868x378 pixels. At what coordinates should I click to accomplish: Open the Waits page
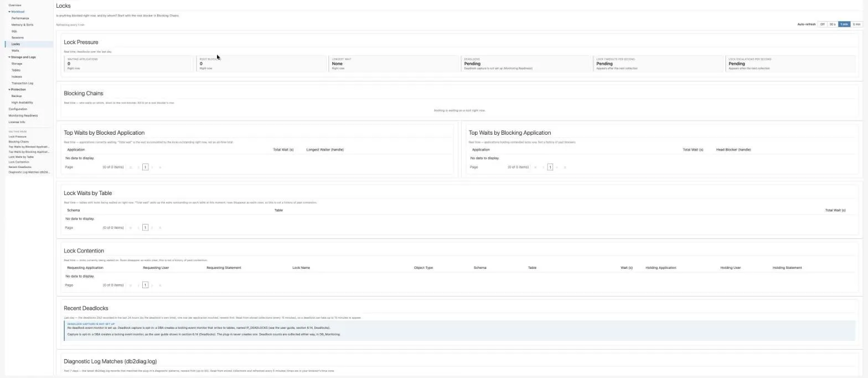point(15,50)
